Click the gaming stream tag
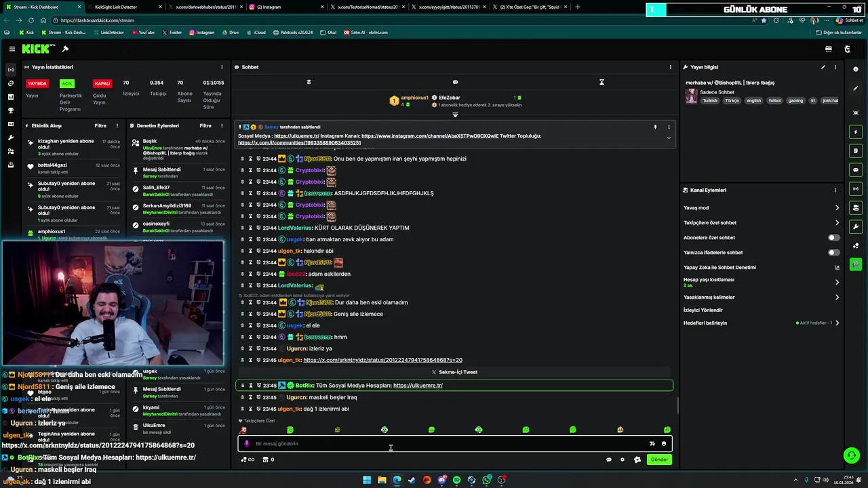868x488 pixels. [x=795, y=100]
